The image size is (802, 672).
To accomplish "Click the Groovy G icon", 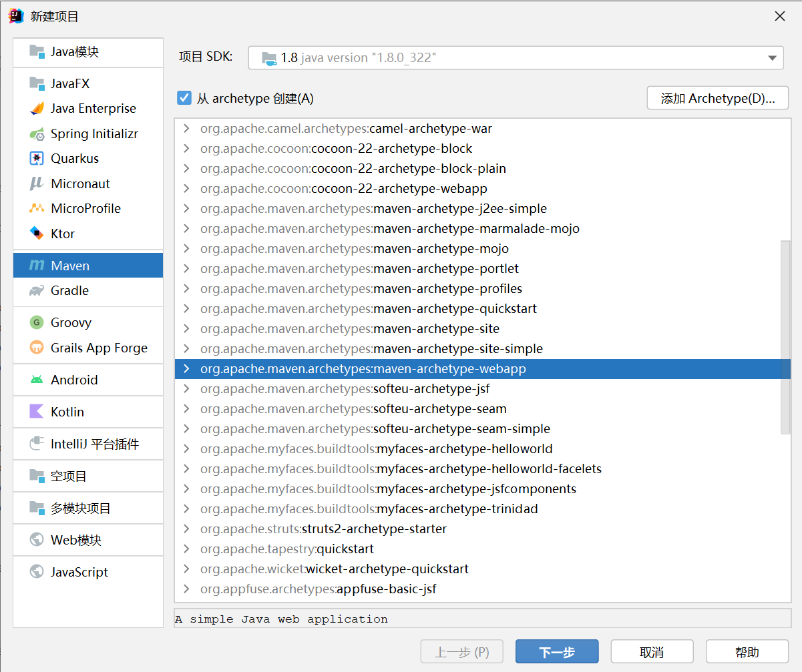I will point(37,322).
